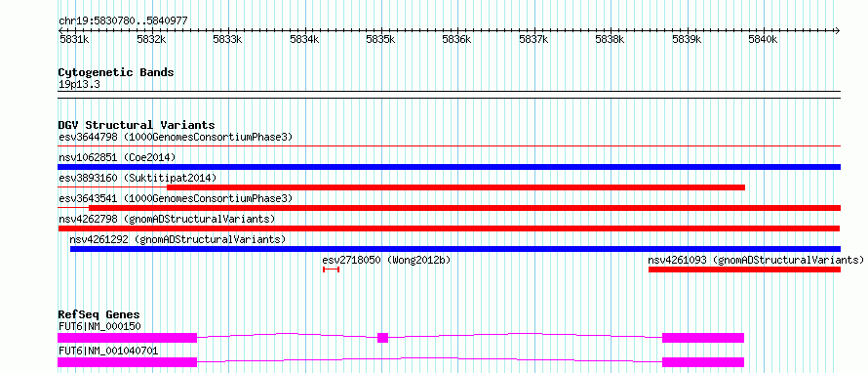868x373 pixels.
Task: Select the small middle exon of FUT6 NM_000150
Action: (382, 338)
